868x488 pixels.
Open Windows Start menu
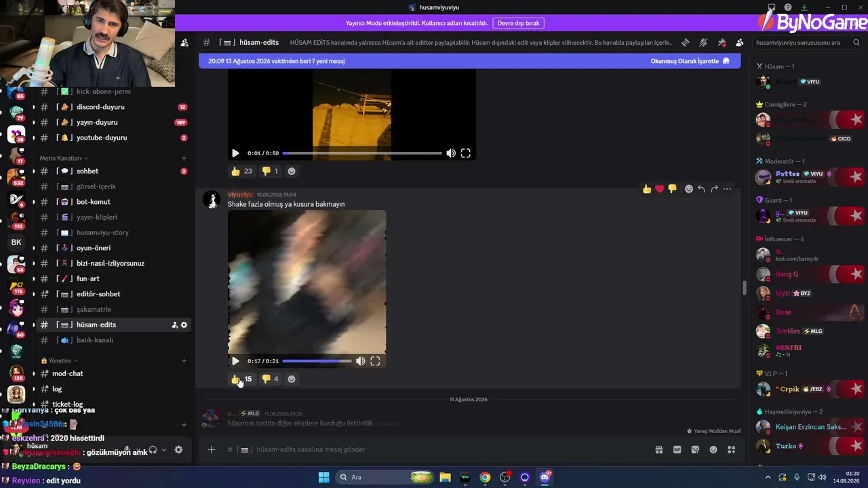(x=323, y=477)
